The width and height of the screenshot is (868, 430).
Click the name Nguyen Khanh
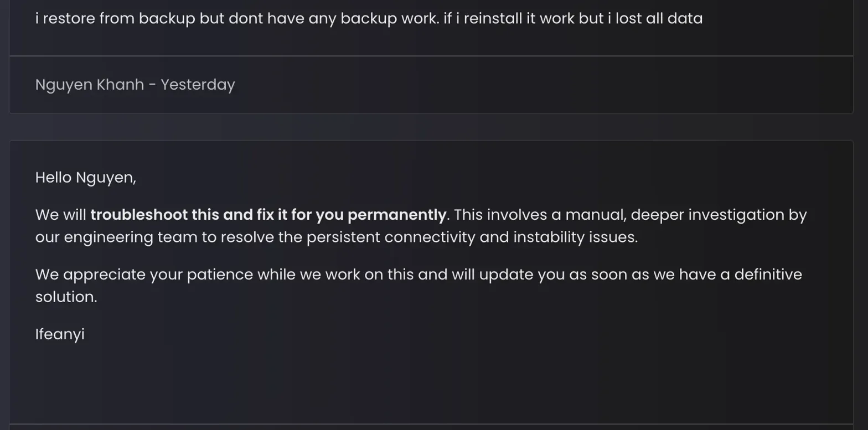point(89,85)
